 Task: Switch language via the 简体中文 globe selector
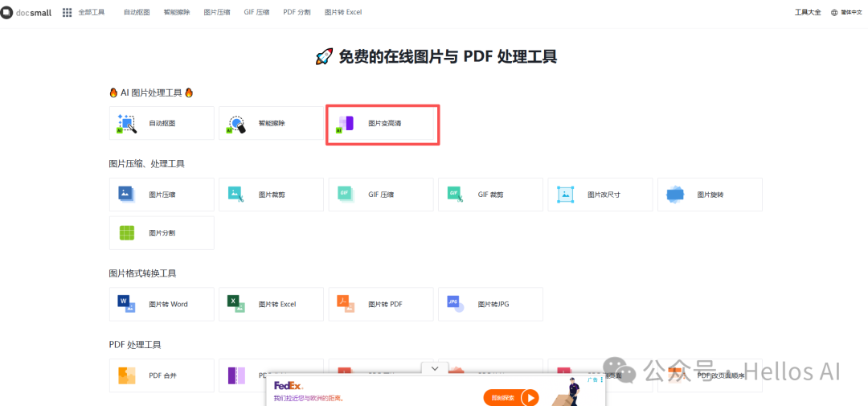click(x=847, y=12)
